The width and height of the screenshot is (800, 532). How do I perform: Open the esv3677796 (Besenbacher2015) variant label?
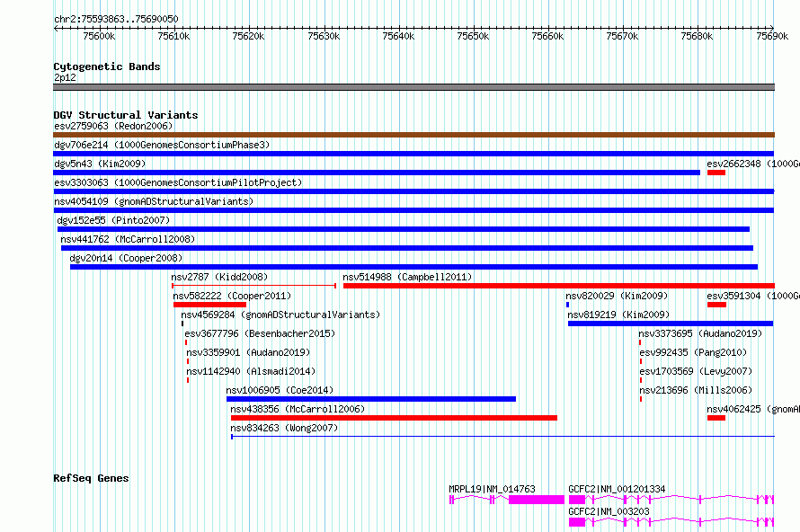[260, 333]
